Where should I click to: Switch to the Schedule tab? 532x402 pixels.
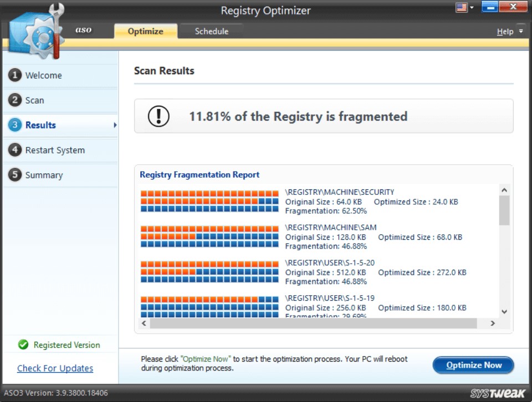pyautogui.click(x=211, y=31)
